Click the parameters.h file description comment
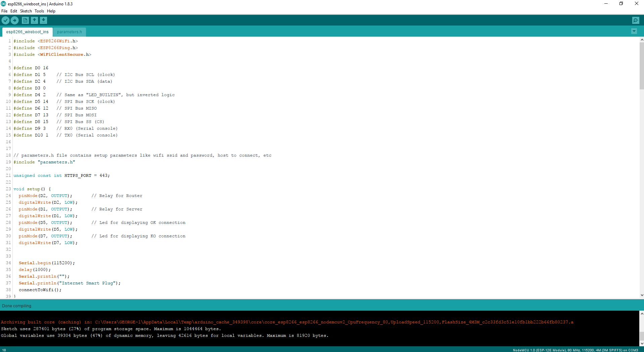644x352 pixels. coord(142,155)
